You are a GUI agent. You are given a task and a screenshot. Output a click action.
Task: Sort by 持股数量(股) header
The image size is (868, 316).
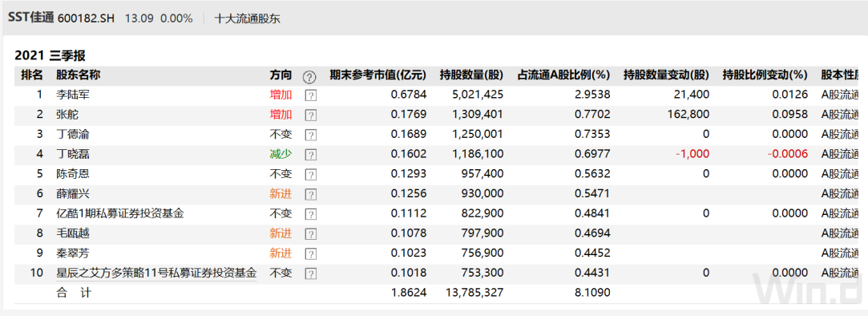[x=471, y=75]
